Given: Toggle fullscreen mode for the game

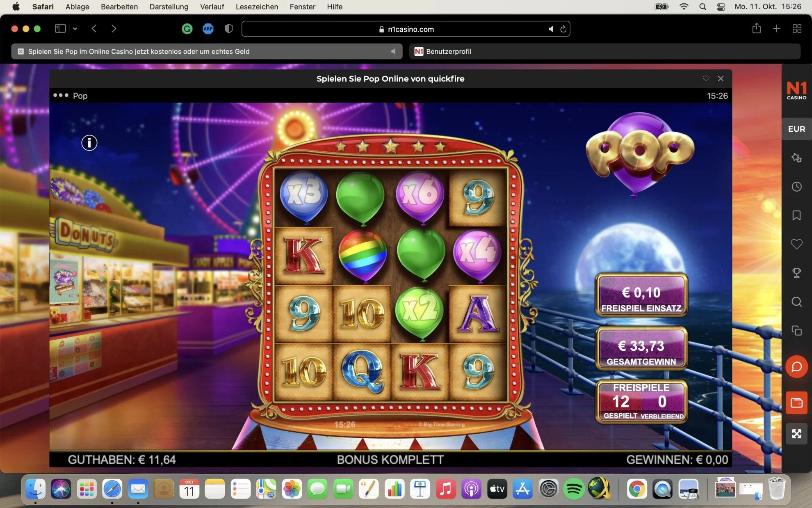Looking at the screenshot, I should click(796, 434).
